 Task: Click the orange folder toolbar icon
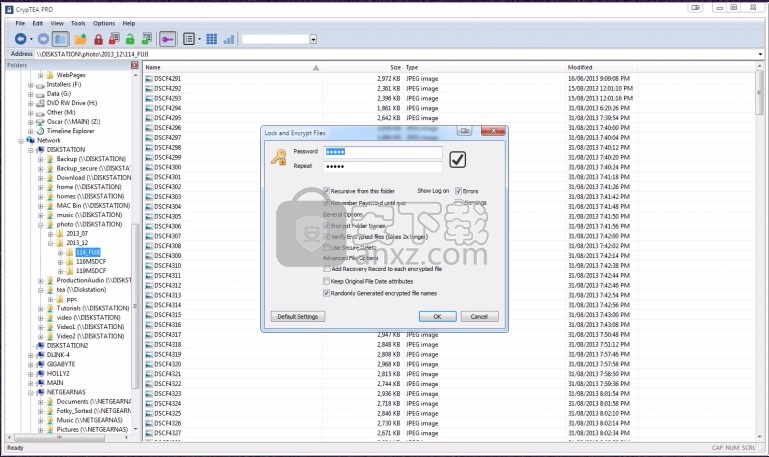(80, 39)
